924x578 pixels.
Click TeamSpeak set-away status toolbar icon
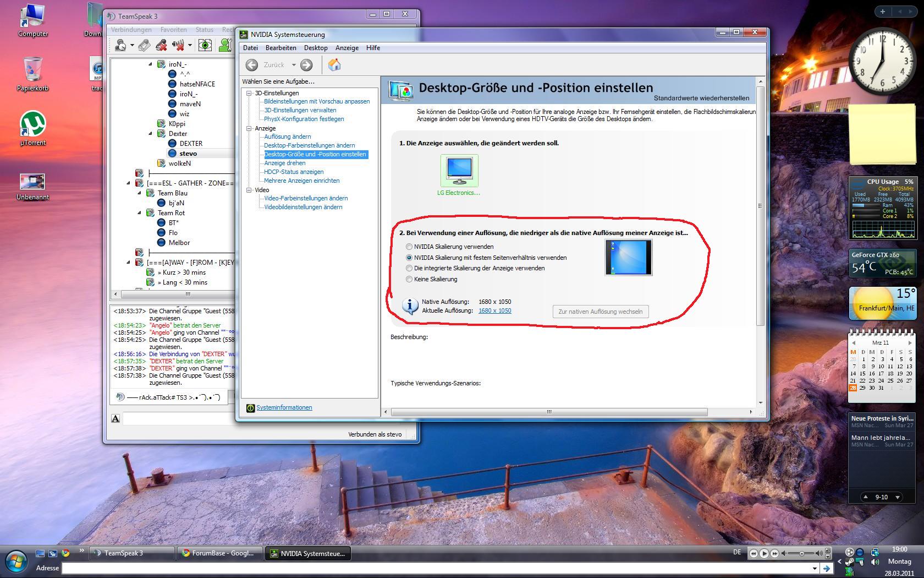click(x=120, y=45)
